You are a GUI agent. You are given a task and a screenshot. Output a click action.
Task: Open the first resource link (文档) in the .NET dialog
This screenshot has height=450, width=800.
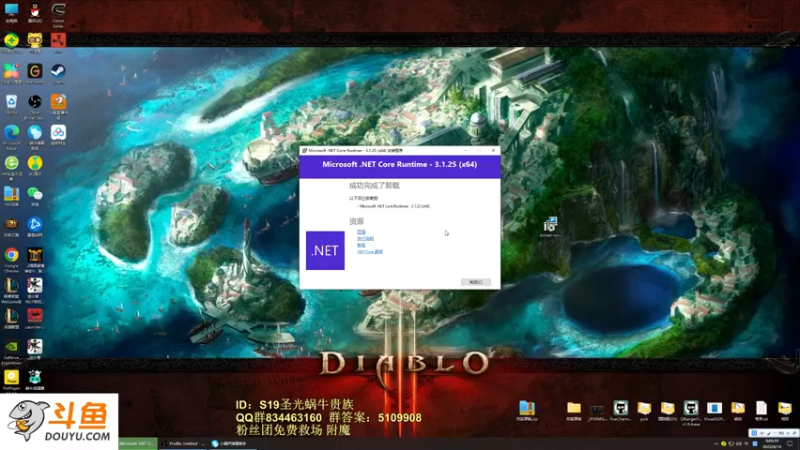click(361, 232)
